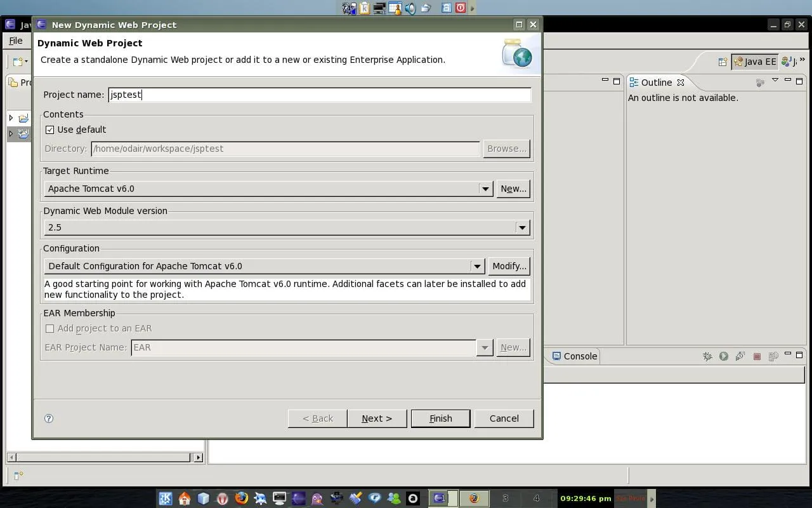This screenshot has width=812, height=508.
Task: Click the New... button for EAR Project
Action: coord(513,347)
